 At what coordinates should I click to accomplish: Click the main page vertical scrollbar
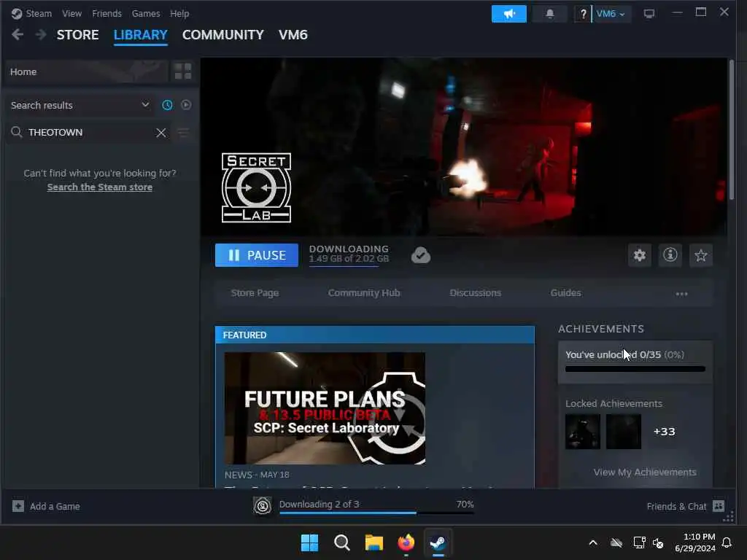click(731, 130)
